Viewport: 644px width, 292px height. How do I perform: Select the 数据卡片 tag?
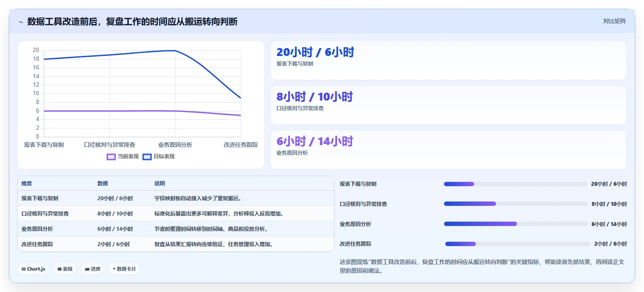click(x=124, y=269)
